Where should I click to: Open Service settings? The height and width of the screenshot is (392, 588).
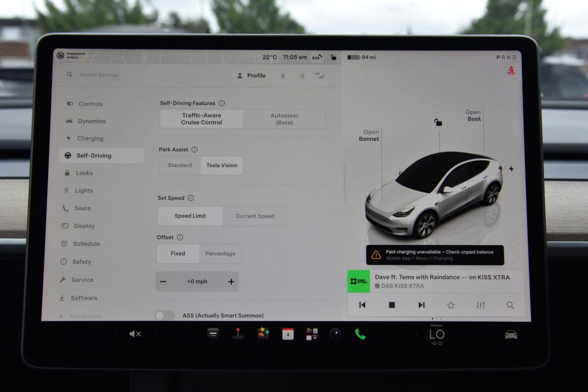pos(76,280)
